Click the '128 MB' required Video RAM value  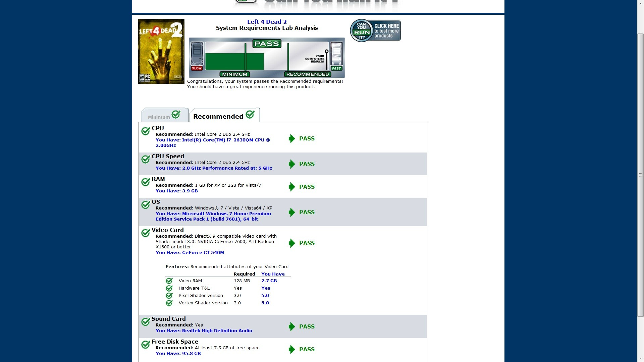[x=242, y=281]
